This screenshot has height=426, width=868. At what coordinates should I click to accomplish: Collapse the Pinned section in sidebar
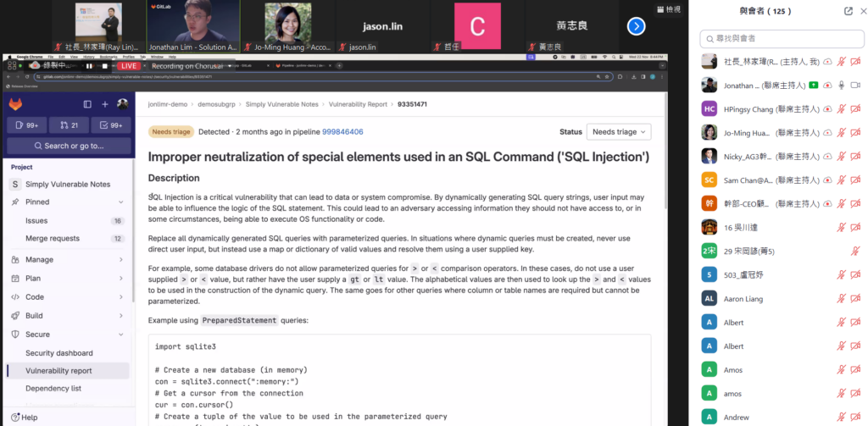click(121, 202)
